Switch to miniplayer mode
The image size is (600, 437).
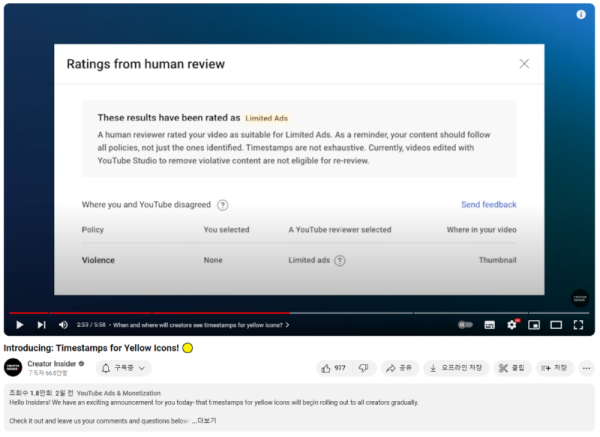(x=534, y=325)
